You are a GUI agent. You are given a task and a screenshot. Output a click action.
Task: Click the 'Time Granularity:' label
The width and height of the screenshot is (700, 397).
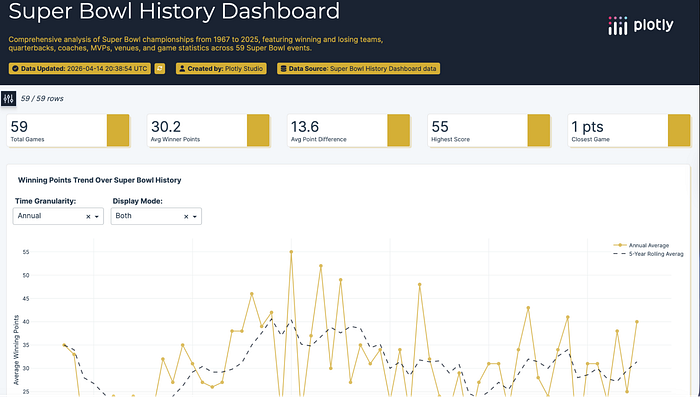point(46,201)
